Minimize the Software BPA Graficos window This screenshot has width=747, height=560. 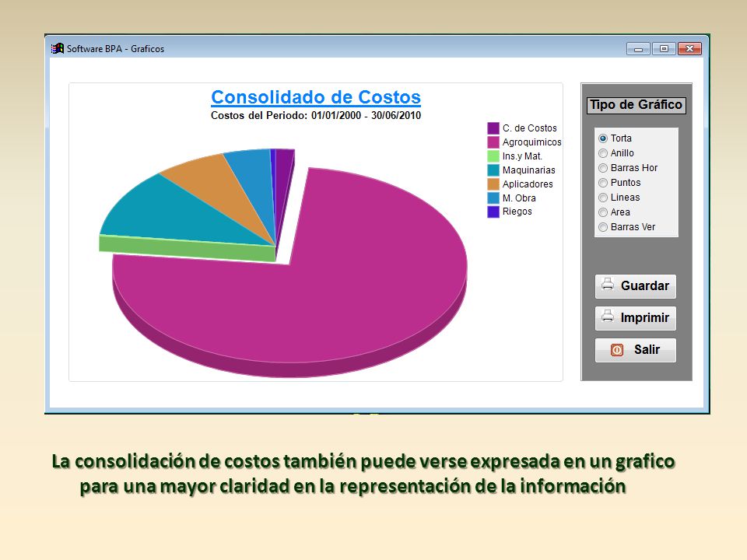click(638, 48)
